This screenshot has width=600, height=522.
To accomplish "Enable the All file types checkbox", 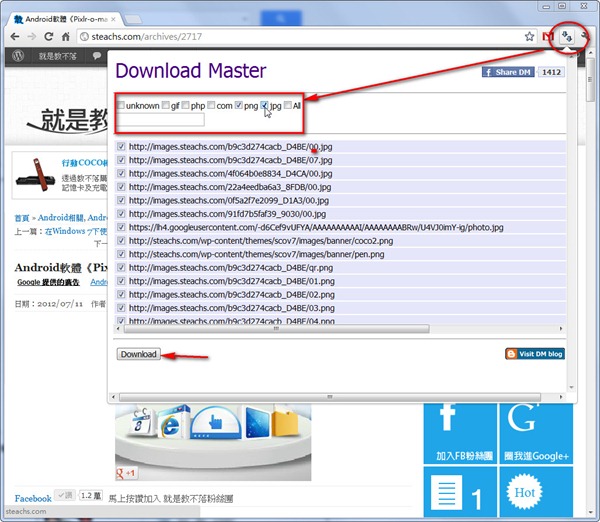I will [x=288, y=105].
